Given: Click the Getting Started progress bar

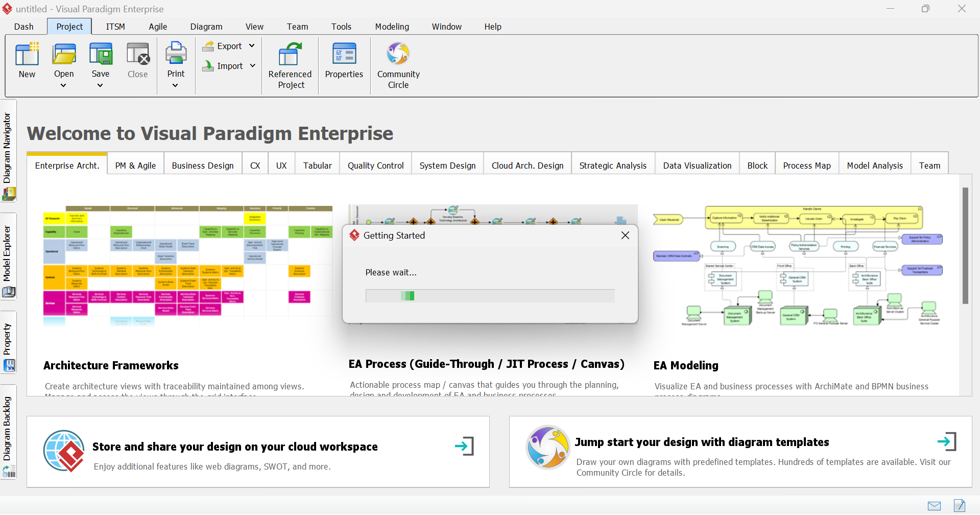Looking at the screenshot, I should pyautogui.click(x=490, y=296).
